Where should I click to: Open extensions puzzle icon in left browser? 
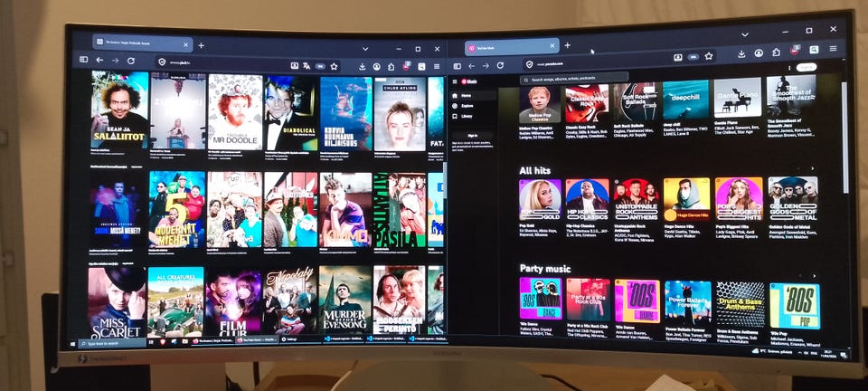(391, 67)
